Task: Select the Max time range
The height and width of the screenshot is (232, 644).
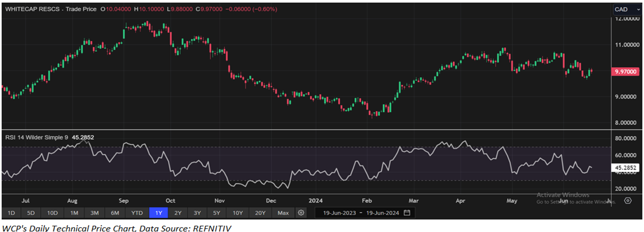Action: 283,213
